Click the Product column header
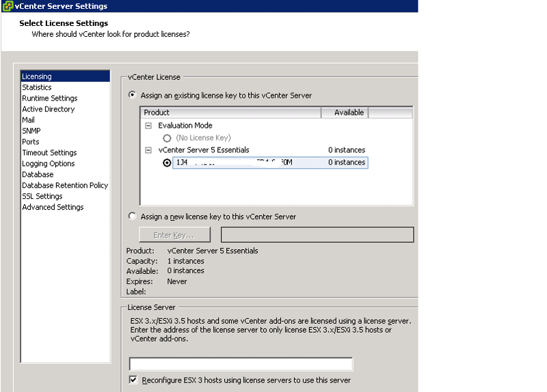The image size is (547, 392). 230,113
